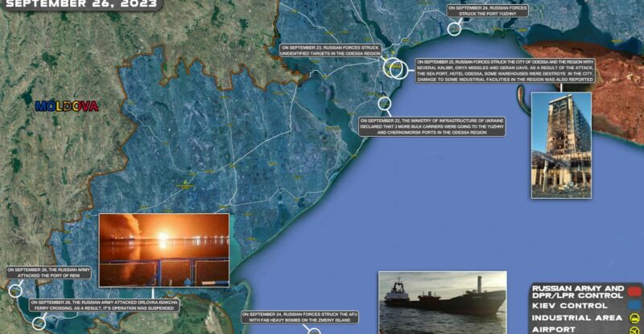Viewport: 644px width, 334px height.
Task: Click the September 23 unidentified targets caption
Action: click(x=330, y=52)
